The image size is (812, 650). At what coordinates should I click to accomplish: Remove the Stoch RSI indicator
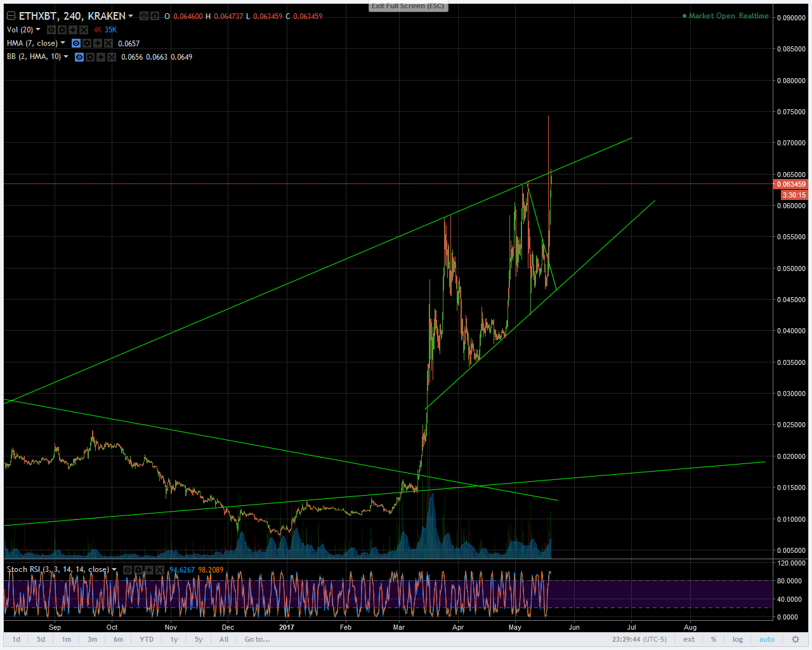click(160, 569)
